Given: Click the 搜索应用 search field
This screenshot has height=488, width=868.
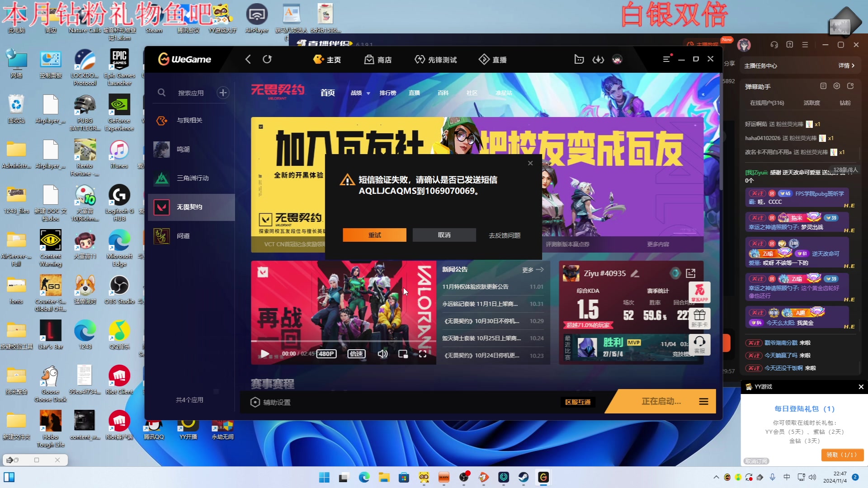Looking at the screenshot, I should click(190, 93).
